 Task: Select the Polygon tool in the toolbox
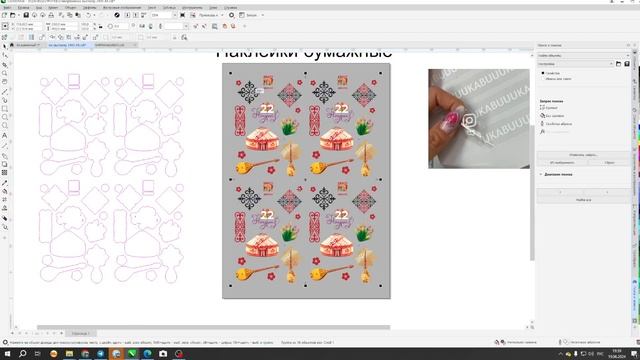[x=4, y=126]
